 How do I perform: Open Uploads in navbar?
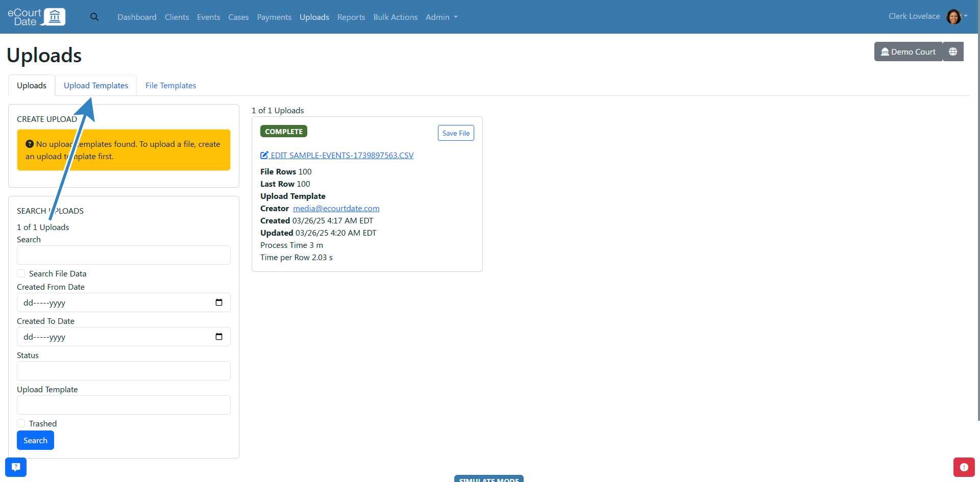pyautogui.click(x=314, y=17)
